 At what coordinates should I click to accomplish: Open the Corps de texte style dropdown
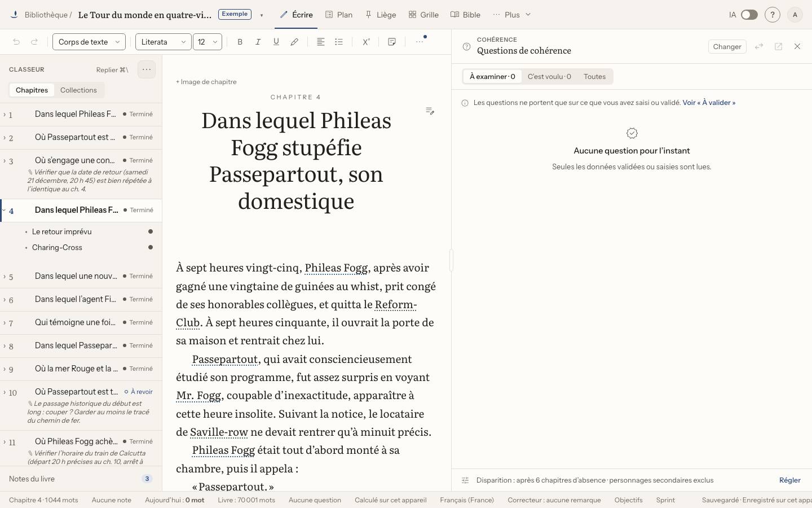pos(89,42)
